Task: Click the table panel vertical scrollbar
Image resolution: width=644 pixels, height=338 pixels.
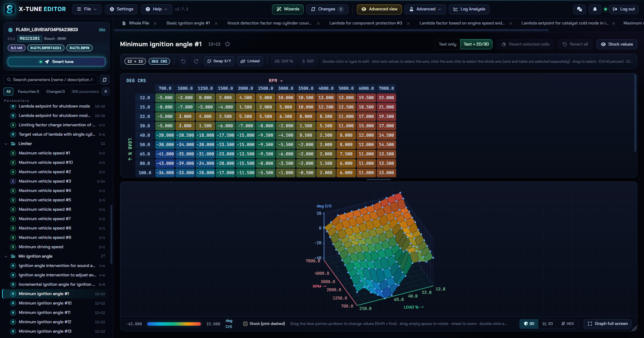Action: pyautogui.click(x=635, y=113)
